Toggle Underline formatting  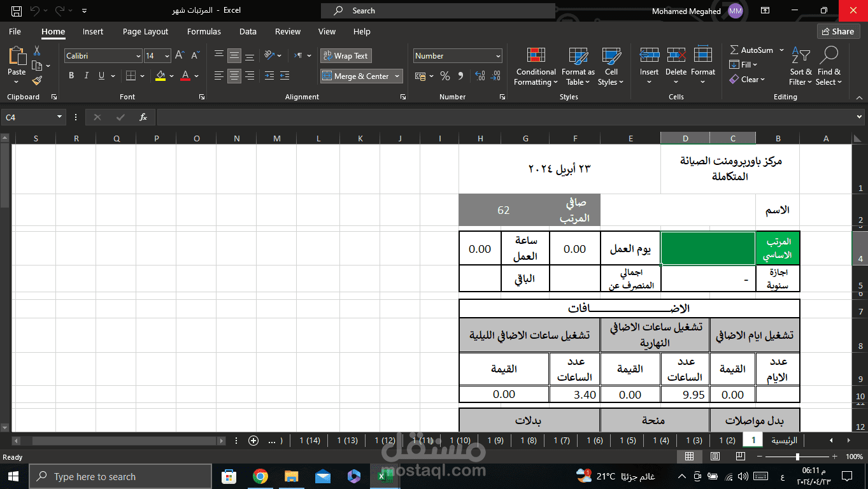101,76
